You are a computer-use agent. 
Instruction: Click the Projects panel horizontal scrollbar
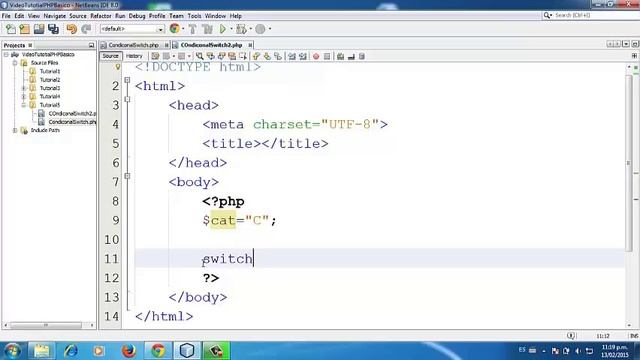point(46,325)
